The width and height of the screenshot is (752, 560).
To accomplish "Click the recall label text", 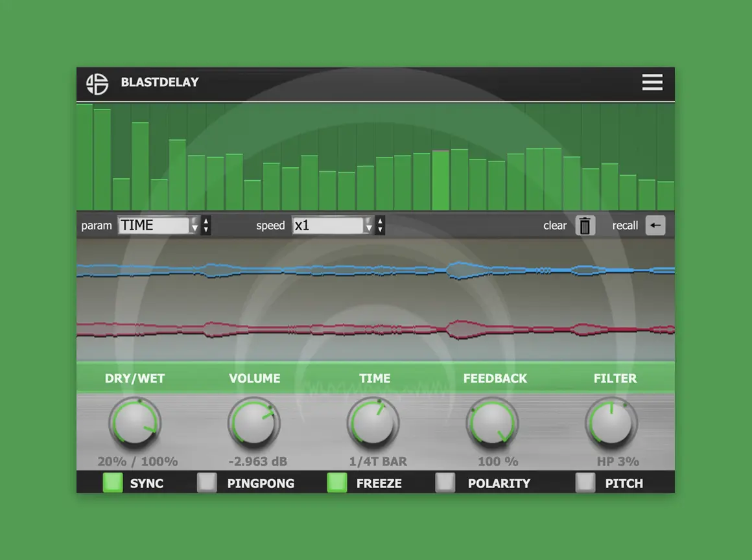I will tap(625, 226).
